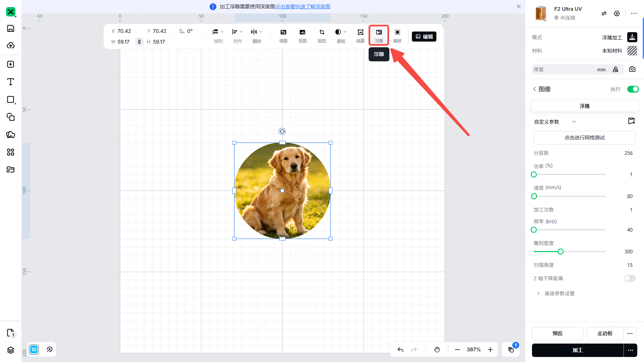Image resolution: width=644 pixels, height=362 pixels.
Task: Select the hand pan tool
Action: pyautogui.click(x=437, y=350)
